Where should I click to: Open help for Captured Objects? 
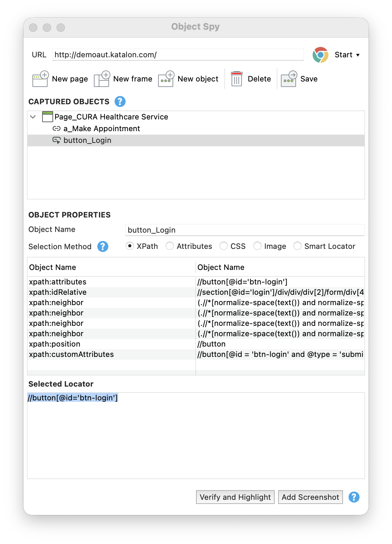click(120, 101)
